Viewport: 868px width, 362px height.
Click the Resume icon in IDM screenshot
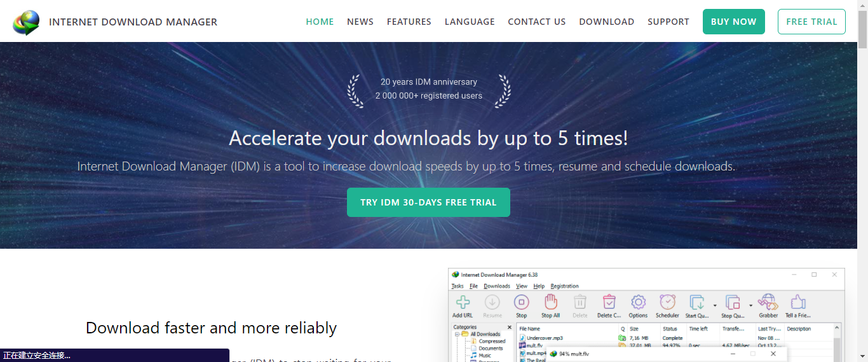(492, 302)
